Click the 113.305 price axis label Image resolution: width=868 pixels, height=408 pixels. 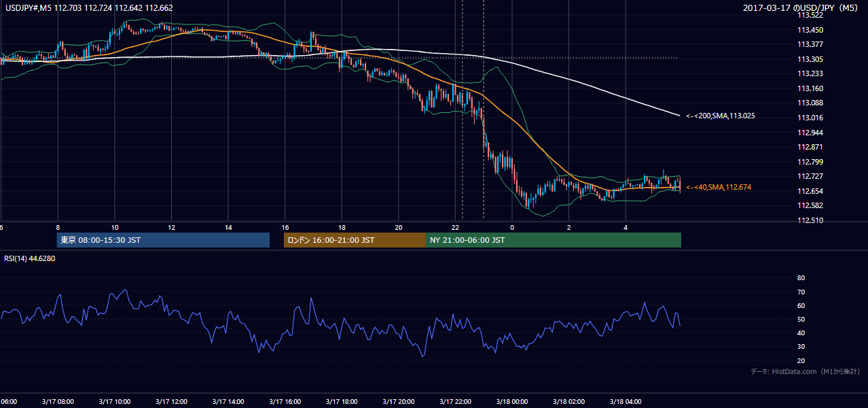(x=810, y=59)
